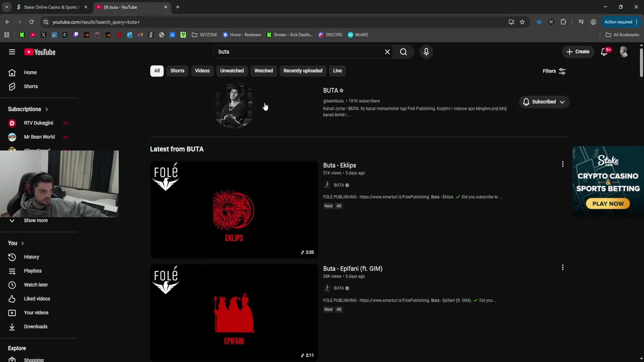The width and height of the screenshot is (644, 362).
Task: Select the Recently uploaded filter chip
Action: click(303, 71)
